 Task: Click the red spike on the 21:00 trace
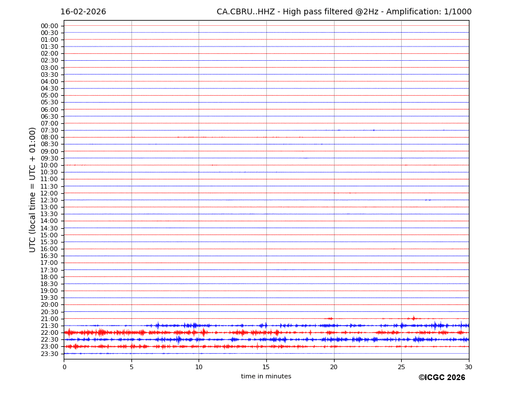click(x=413, y=318)
